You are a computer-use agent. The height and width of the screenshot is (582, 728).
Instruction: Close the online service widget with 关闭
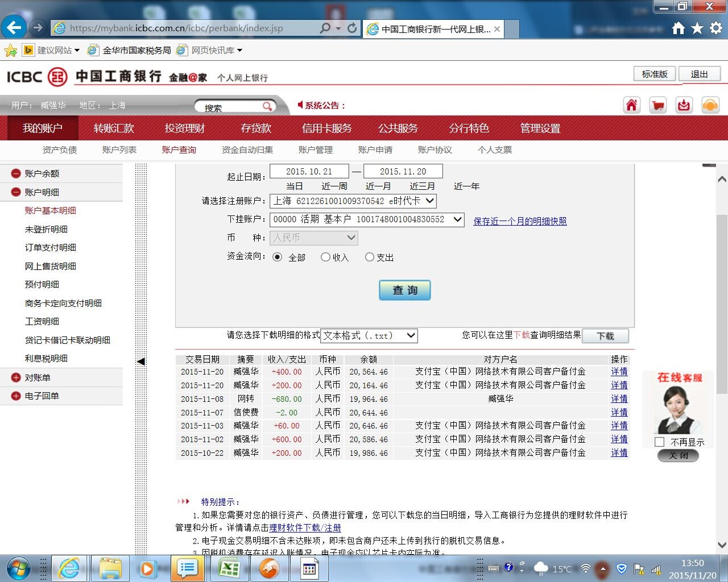678,455
